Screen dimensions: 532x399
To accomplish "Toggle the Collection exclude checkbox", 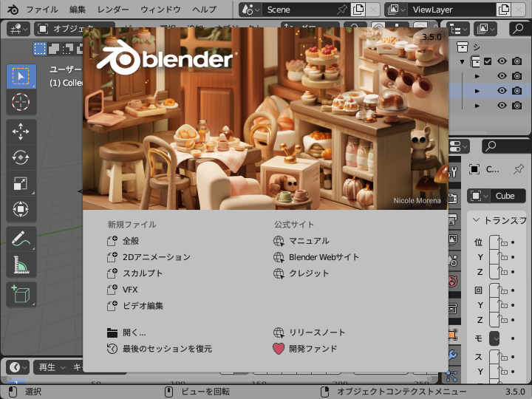I will coord(488,61).
